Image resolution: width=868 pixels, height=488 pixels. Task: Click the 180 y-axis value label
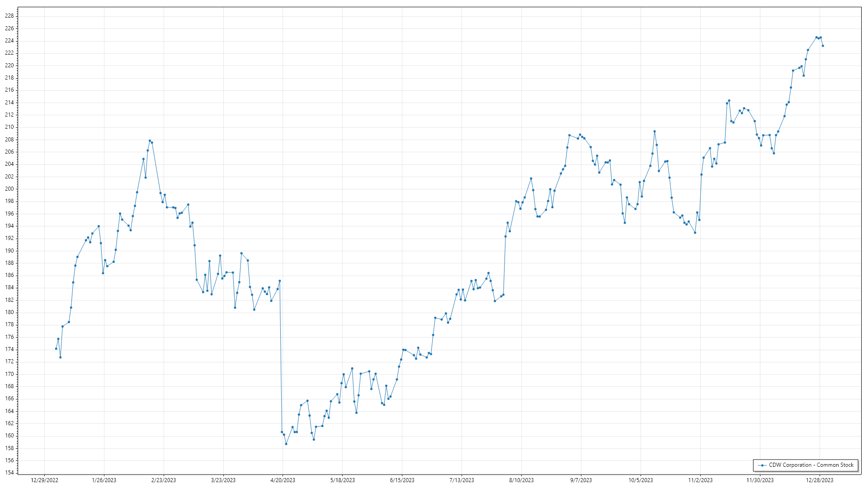click(9, 312)
